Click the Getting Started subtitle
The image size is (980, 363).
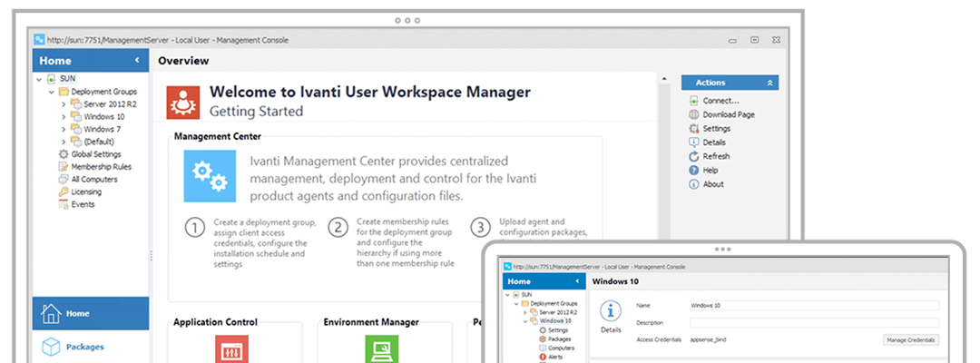coord(256,112)
